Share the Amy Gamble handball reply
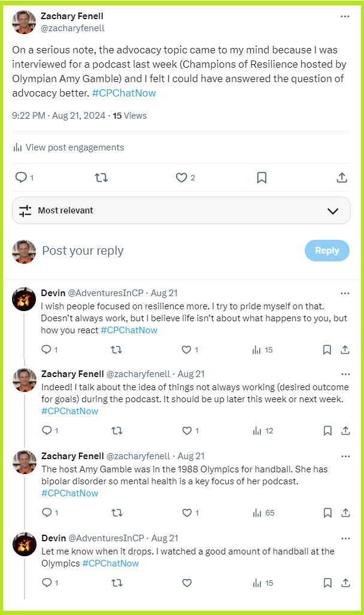 pos(345,512)
